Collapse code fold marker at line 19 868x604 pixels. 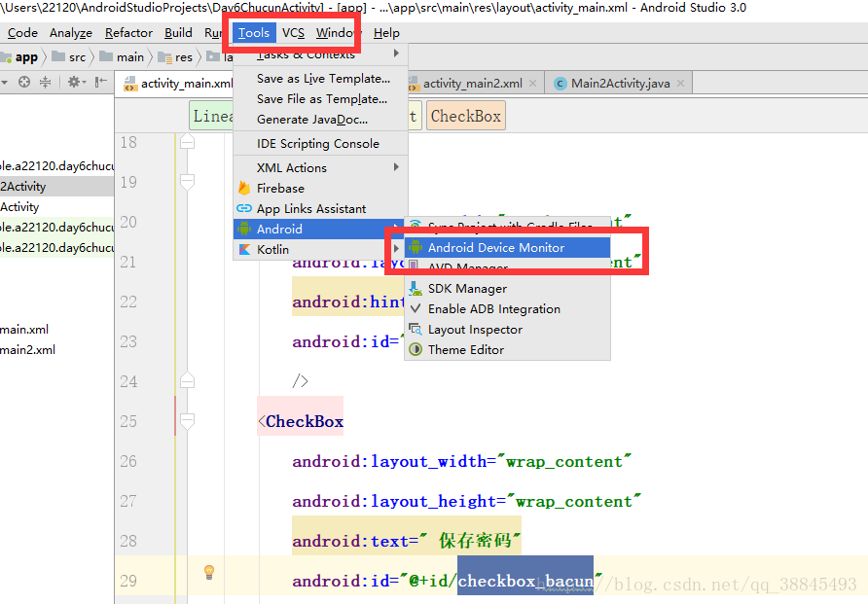pos(188,182)
